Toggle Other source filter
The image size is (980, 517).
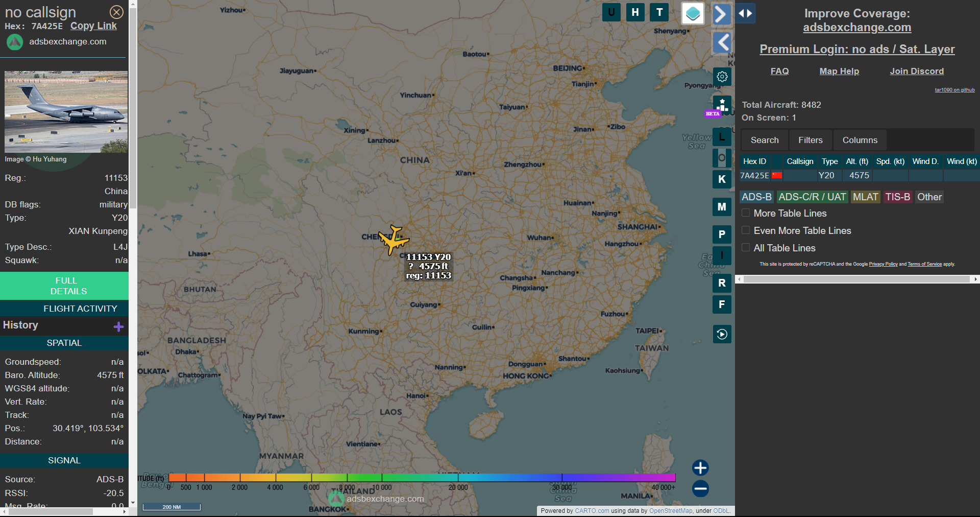click(x=929, y=197)
